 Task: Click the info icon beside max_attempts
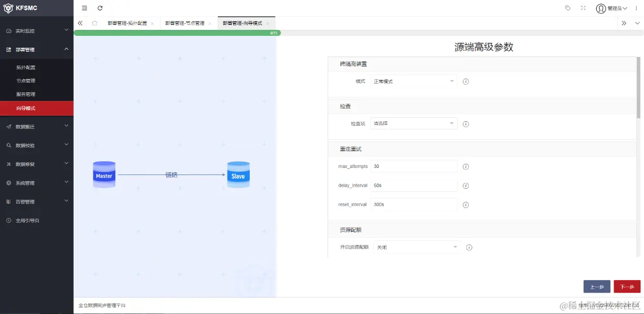pyautogui.click(x=466, y=166)
